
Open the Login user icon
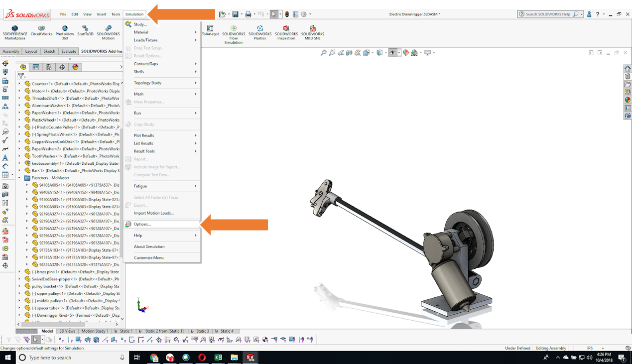[x=589, y=14]
